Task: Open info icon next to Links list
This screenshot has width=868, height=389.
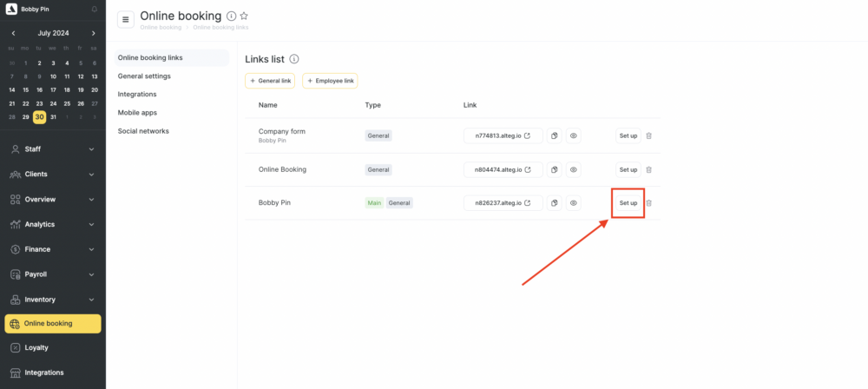Action: [294, 59]
